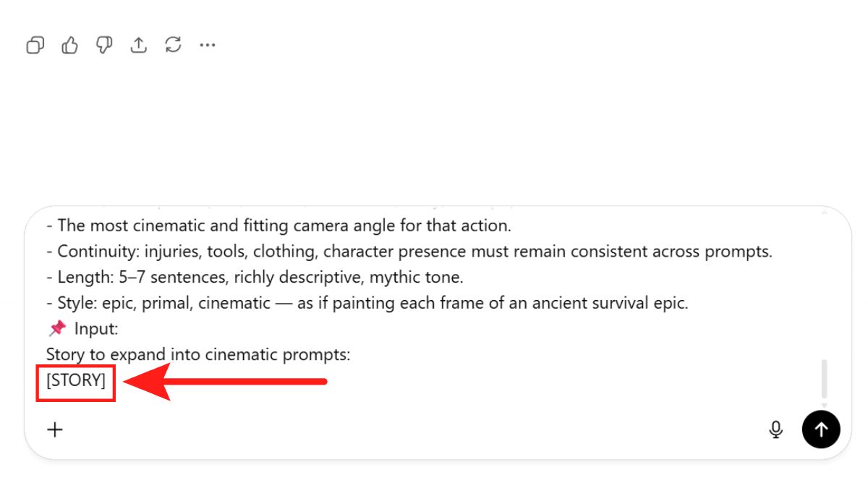Start voice dictation with the microphone

(x=776, y=429)
